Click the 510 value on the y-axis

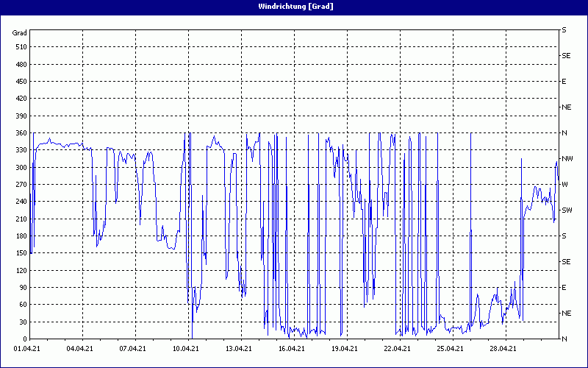21,46
